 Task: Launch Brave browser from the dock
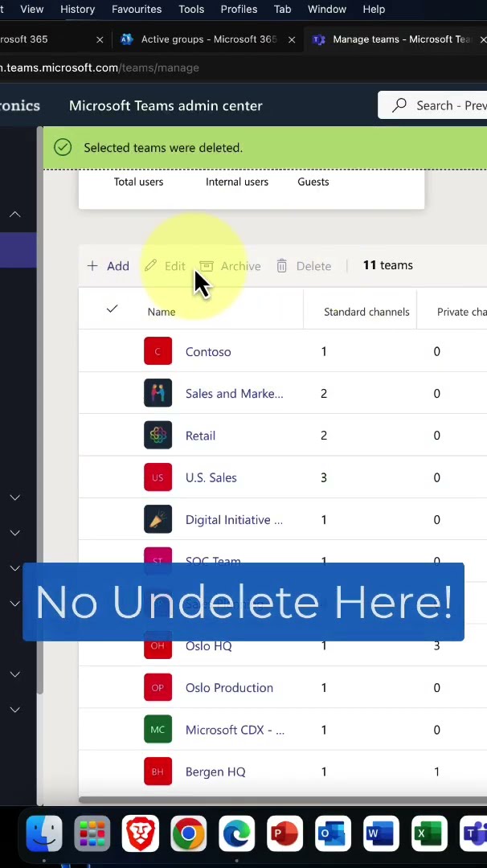pos(141,833)
